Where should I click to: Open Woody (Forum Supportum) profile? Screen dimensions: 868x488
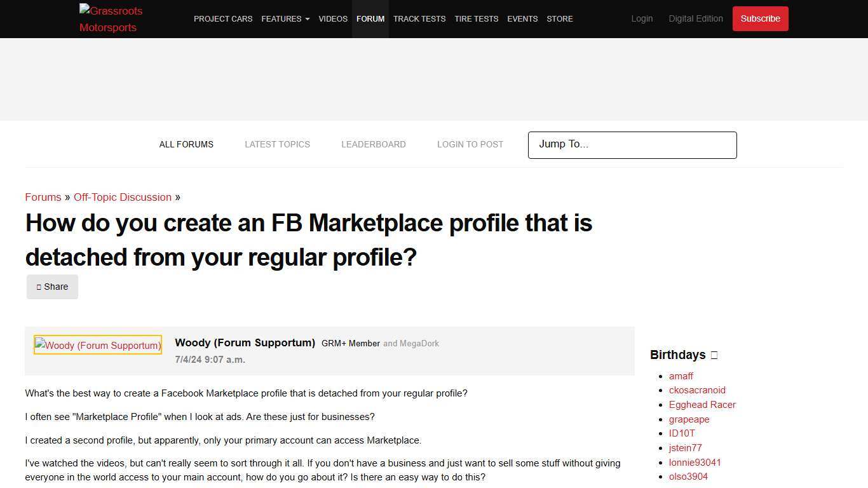(245, 342)
